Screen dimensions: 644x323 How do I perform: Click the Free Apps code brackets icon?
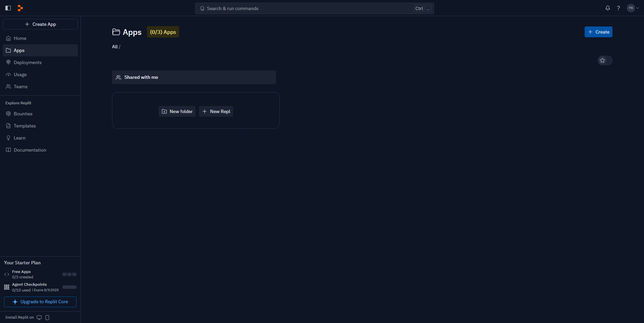click(7, 274)
